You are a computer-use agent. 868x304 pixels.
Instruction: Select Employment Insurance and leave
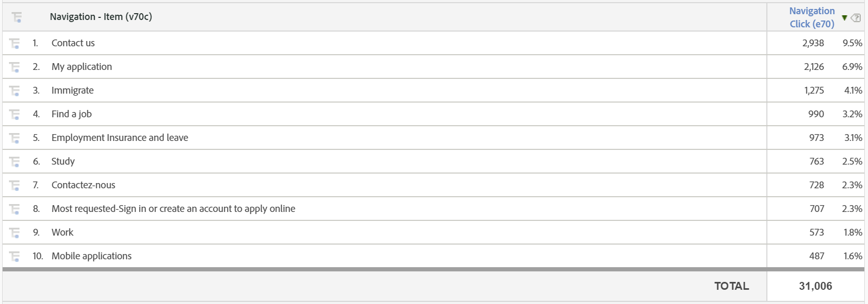[x=120, y=137]
